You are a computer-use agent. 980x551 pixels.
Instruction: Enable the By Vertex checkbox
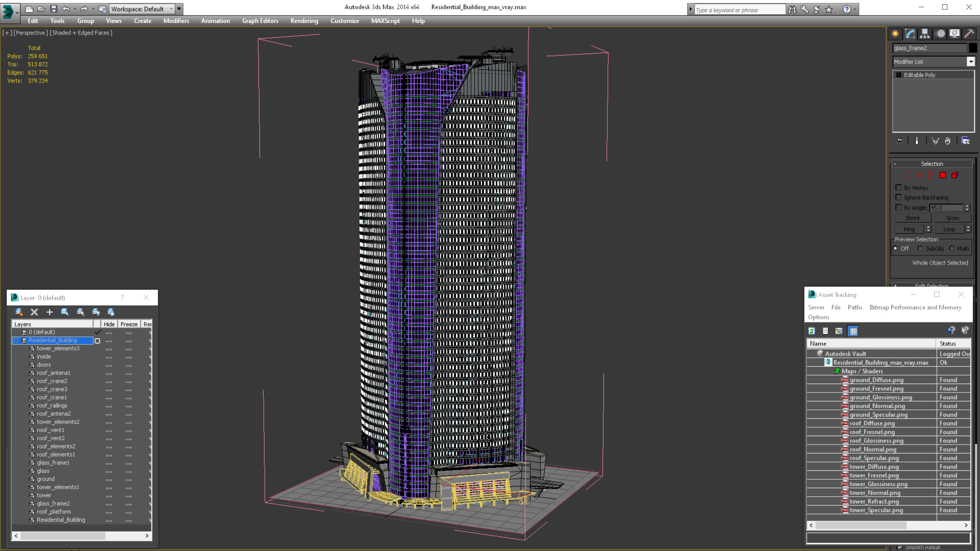(899, 187)
